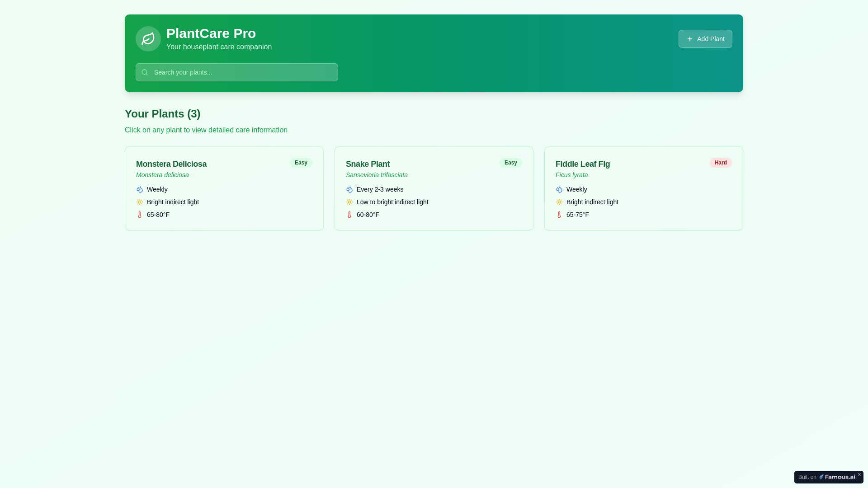The height and width of the screenshot is (488, 868).
Task: Click the Famous.ai link in the badge
Action: pos(837,477)
